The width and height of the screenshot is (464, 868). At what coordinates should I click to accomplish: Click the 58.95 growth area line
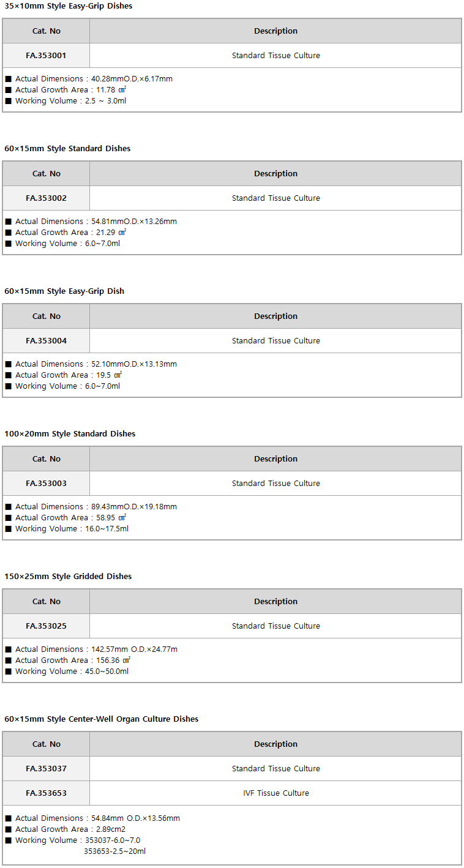[66, 518]
